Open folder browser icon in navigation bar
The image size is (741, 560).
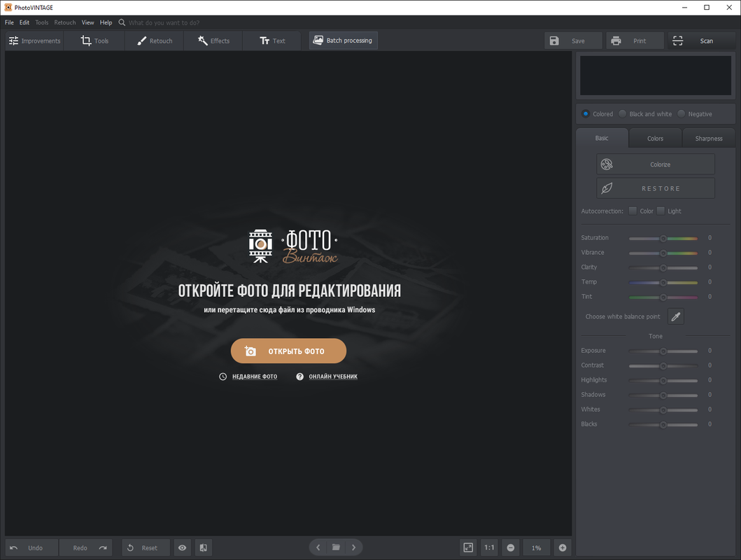(x=336, y=547)
